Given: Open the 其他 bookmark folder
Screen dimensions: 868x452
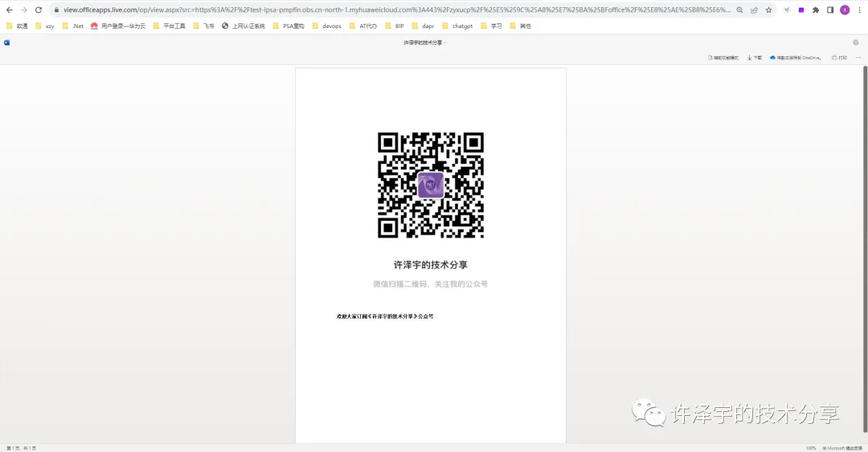Looking at the screenshot, I should 520,26.
